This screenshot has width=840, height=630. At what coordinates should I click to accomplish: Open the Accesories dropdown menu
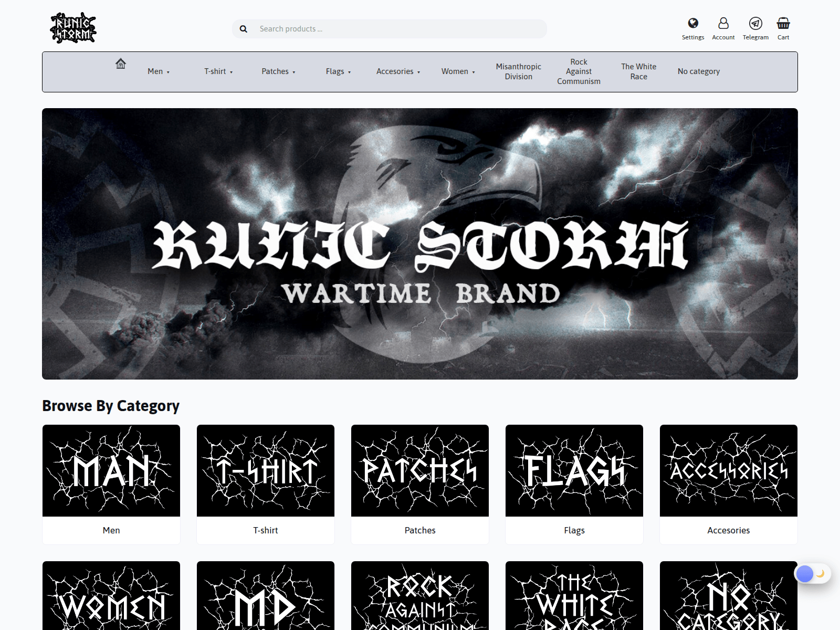point(398,71)
